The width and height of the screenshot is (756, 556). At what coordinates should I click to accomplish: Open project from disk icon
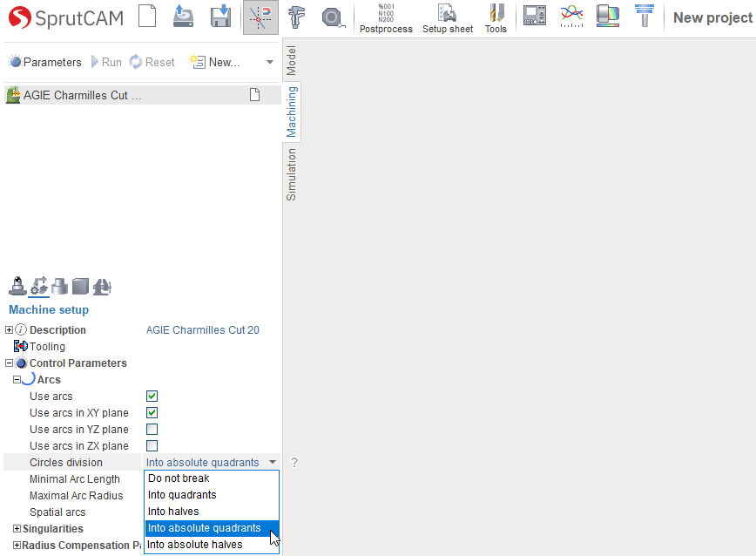click(x=183, y=17)
